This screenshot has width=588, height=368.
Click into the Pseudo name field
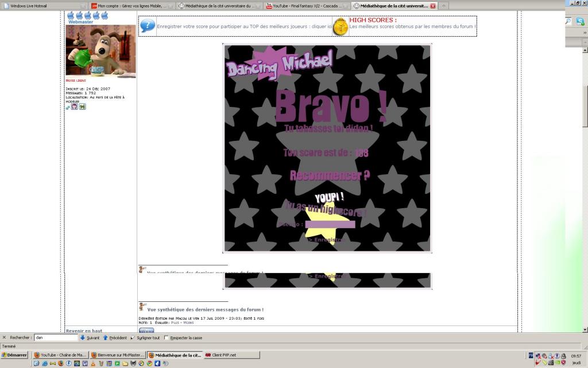tap(330, 225)
